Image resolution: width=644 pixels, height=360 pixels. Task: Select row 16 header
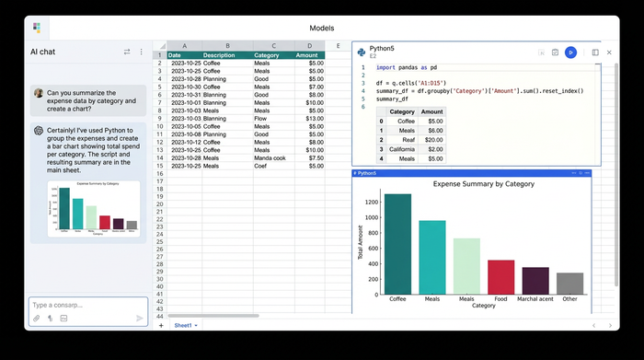coord(160,174)
